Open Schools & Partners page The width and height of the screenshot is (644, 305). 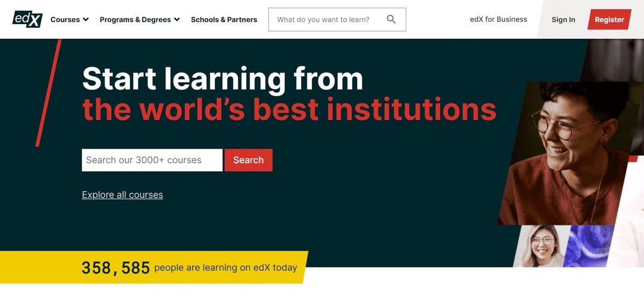pos(224,19)
